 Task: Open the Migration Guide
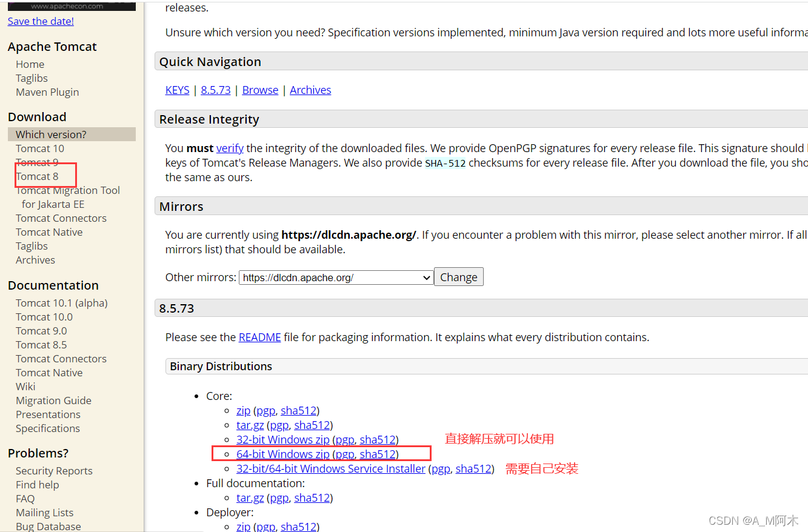pos(53,401)
